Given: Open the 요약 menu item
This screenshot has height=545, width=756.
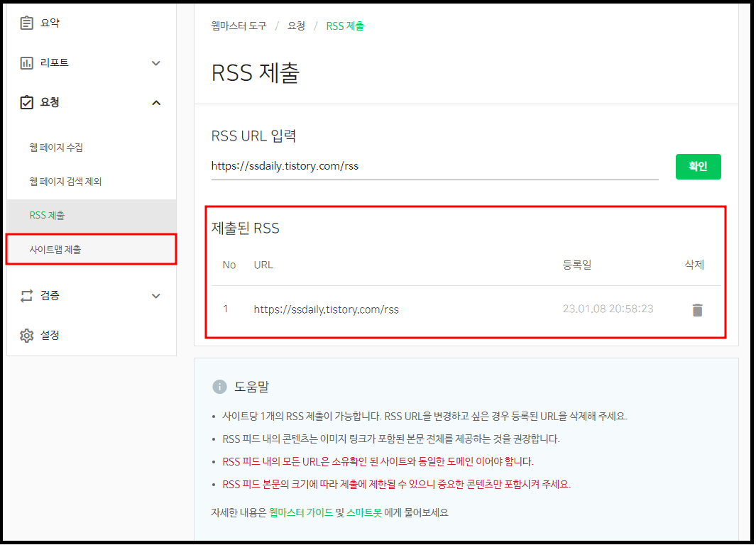Looking at the screenshot, I should click(x=50, y=23).
